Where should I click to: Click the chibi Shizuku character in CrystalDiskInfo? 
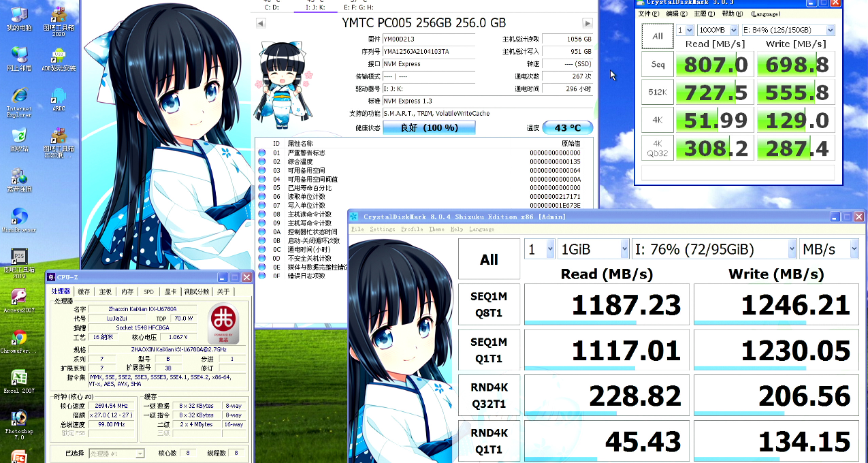tap(282, 84)
